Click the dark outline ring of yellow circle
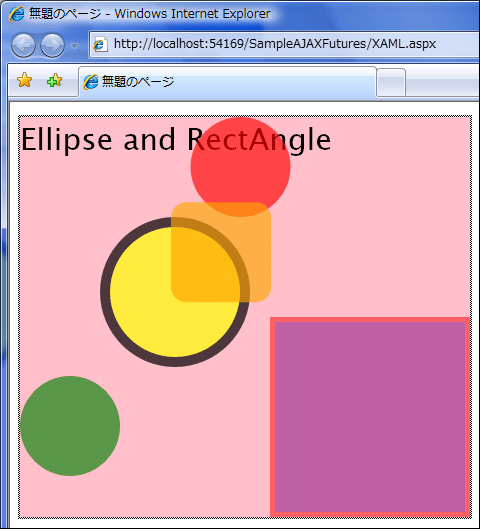 pyautogui.click(x=105, y=292)
